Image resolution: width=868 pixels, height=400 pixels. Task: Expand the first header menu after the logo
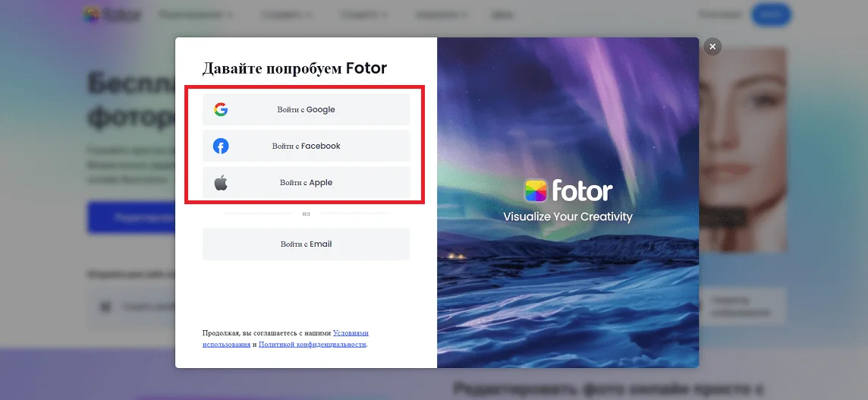pos(196,14)
